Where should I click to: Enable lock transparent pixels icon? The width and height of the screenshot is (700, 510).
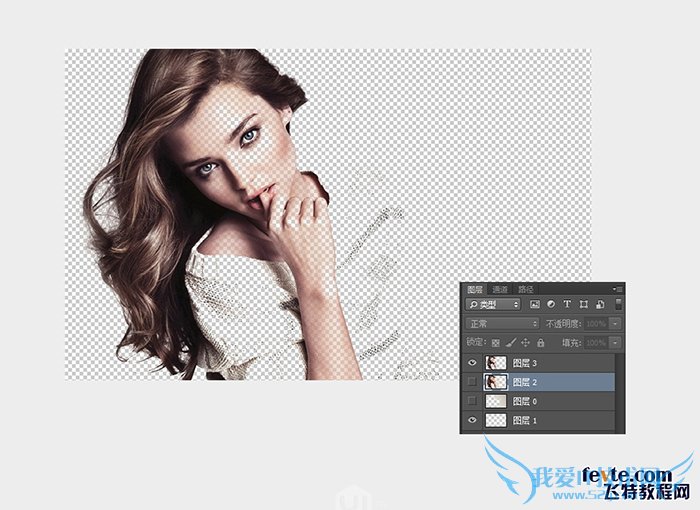click(496, 343)
